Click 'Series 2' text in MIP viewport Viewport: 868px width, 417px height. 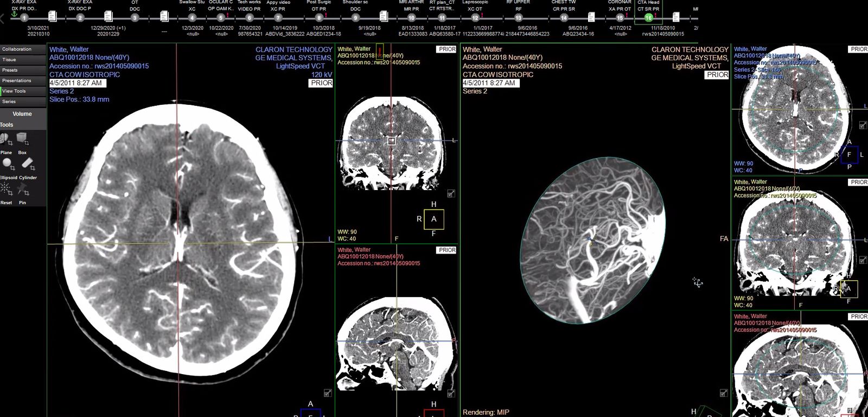pyautogui.click(x=475, y=91)
